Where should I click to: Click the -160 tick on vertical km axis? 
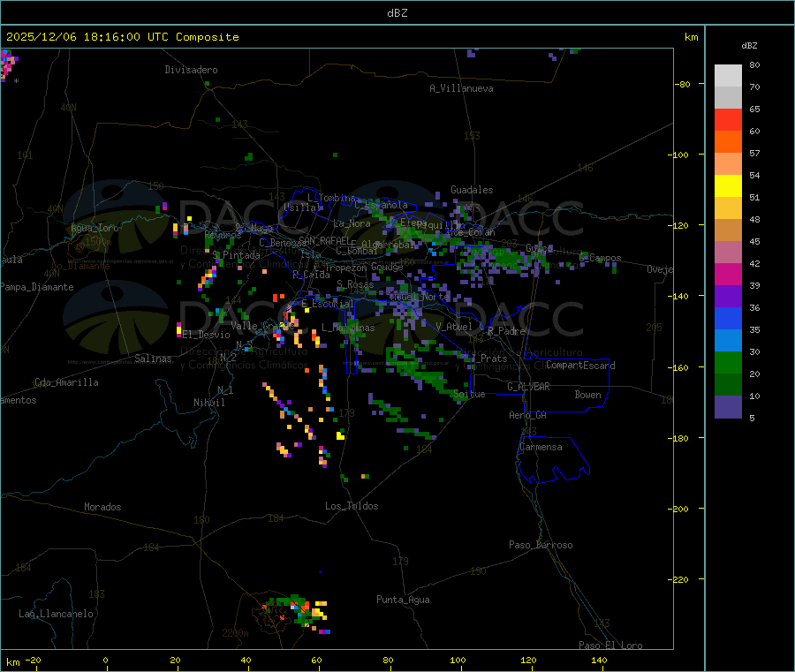[x=680, y=367]
